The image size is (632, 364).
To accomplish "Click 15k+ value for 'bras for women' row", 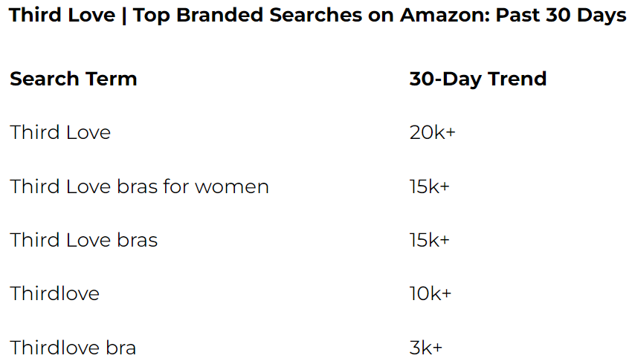I will pos(429,186).
